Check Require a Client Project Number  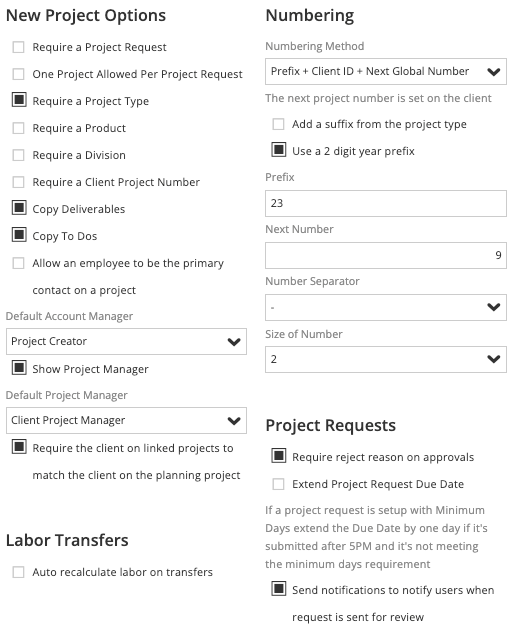click(18, 182)
